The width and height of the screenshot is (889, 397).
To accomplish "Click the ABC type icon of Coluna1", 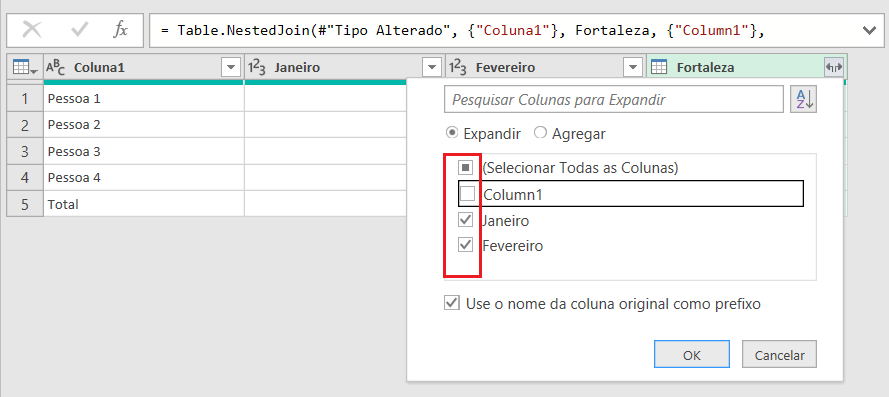I will click(56, 68).
